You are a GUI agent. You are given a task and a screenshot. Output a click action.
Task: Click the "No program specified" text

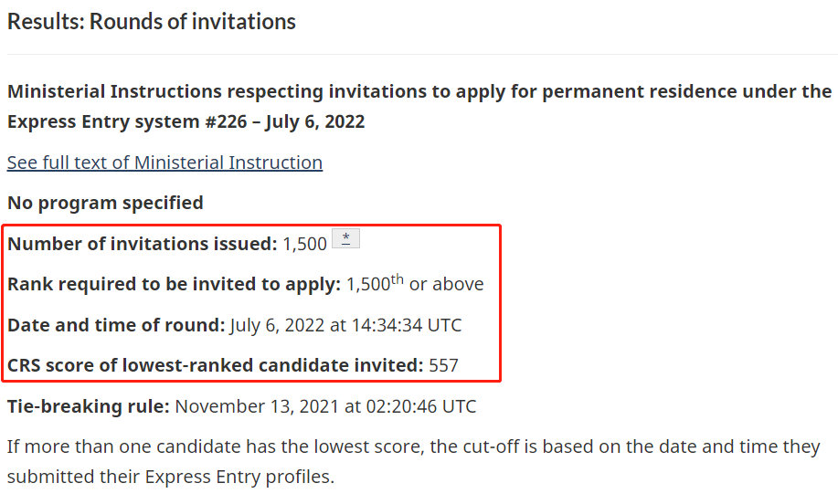(105, 202)
